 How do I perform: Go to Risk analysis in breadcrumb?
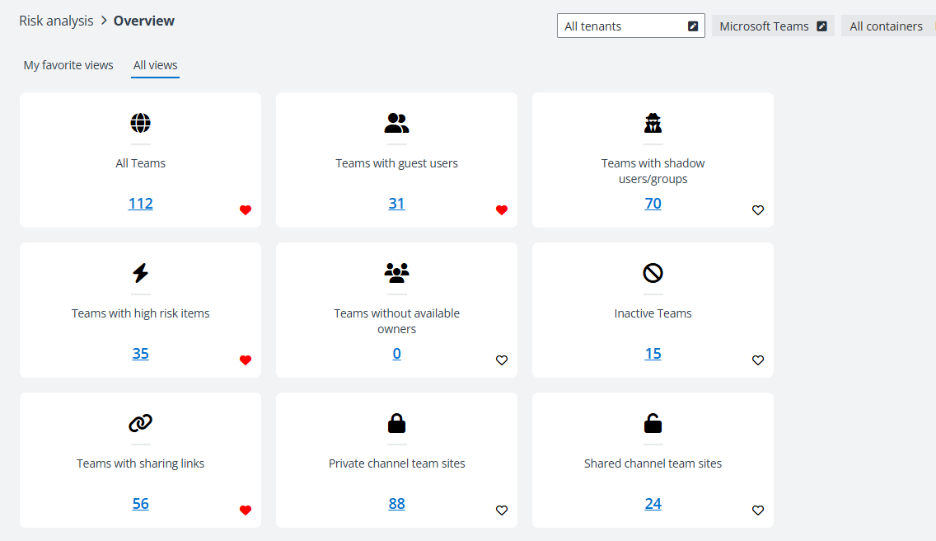coord(56,21)
